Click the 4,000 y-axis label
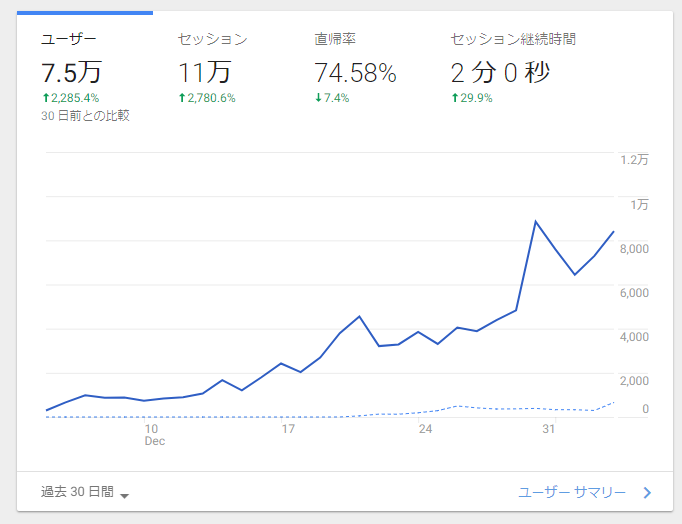The width and height of the screenshot is (682, 524). pyautogui.click(x=634, y=337)
